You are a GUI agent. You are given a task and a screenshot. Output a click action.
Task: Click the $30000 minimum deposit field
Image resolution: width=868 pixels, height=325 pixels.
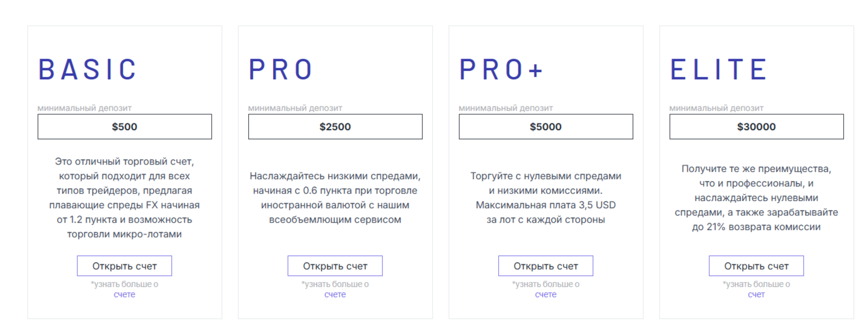pos(756,126)
